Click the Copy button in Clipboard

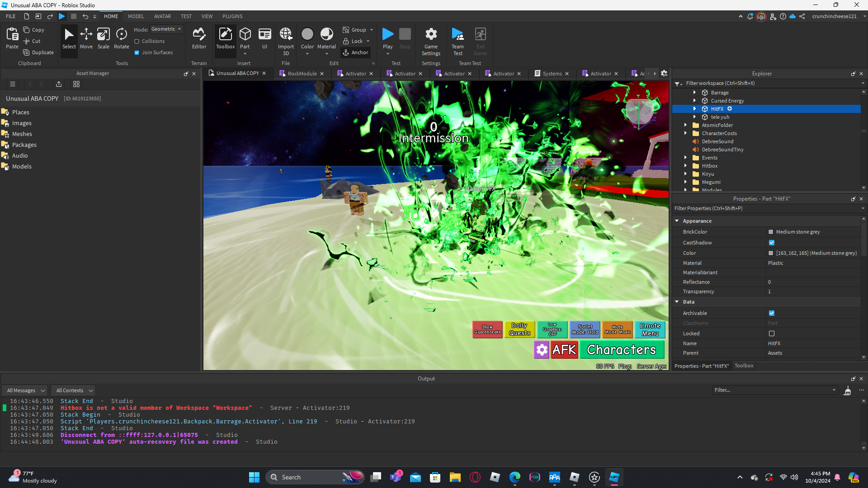(x=34, y=30)
